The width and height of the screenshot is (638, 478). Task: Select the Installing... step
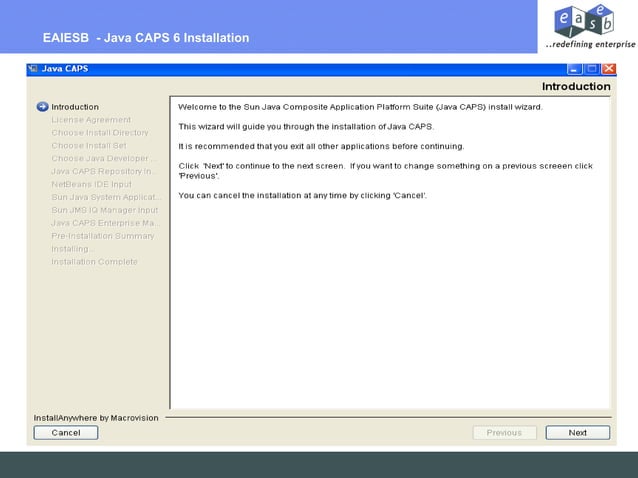click(72, 249)
